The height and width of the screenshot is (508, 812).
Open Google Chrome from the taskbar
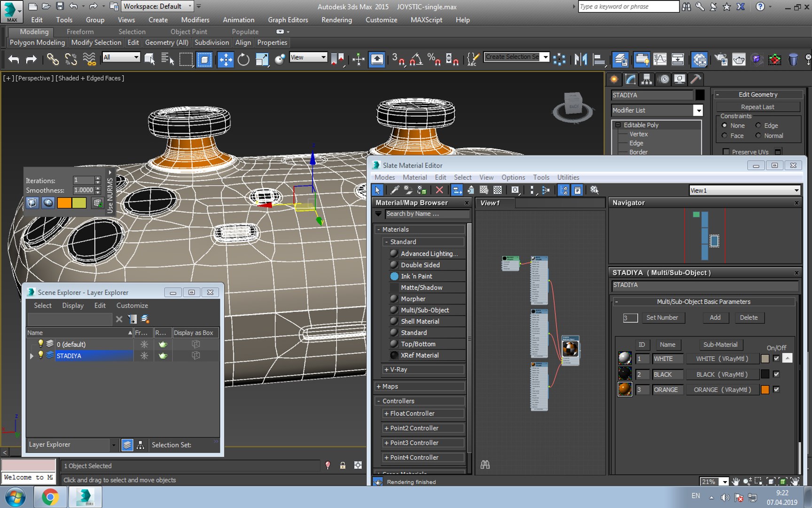tap(50, 497)
